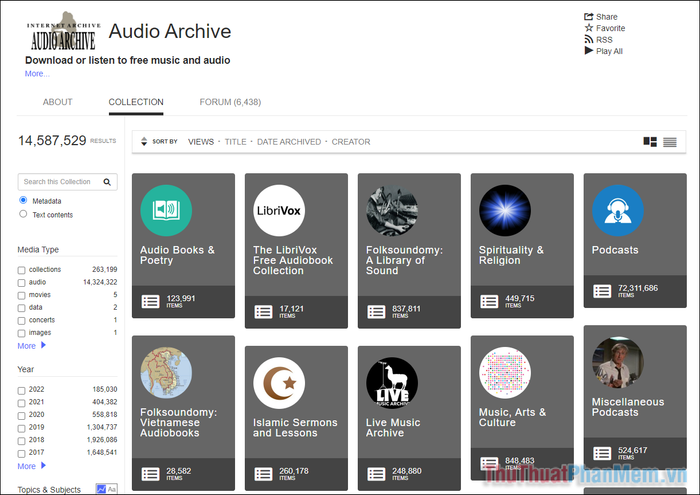Screen dimensions: 700x495
Task: Click items list icon beside 837,811
Action: click(376, 312)
